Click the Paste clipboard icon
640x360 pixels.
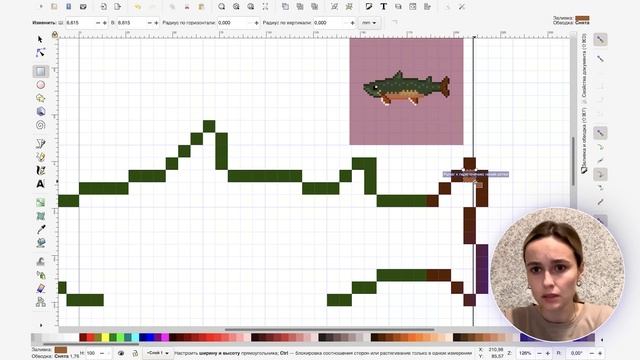coord(201,7)
